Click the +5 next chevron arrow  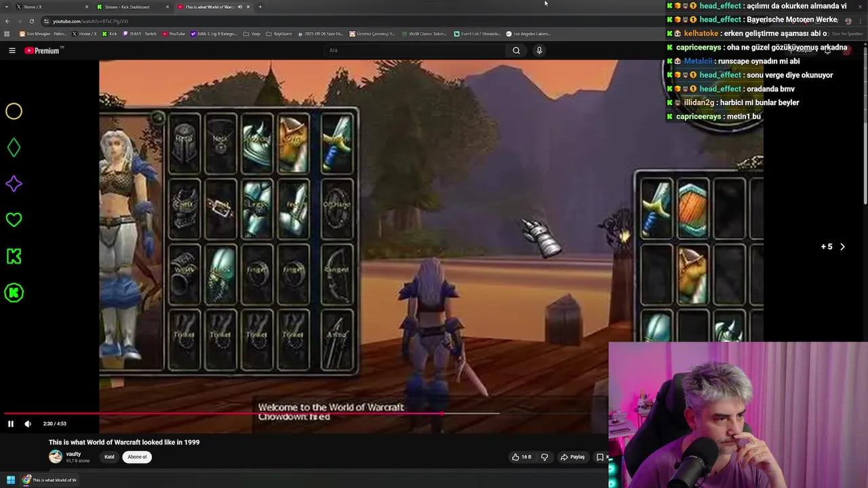(x=842, y=247)
